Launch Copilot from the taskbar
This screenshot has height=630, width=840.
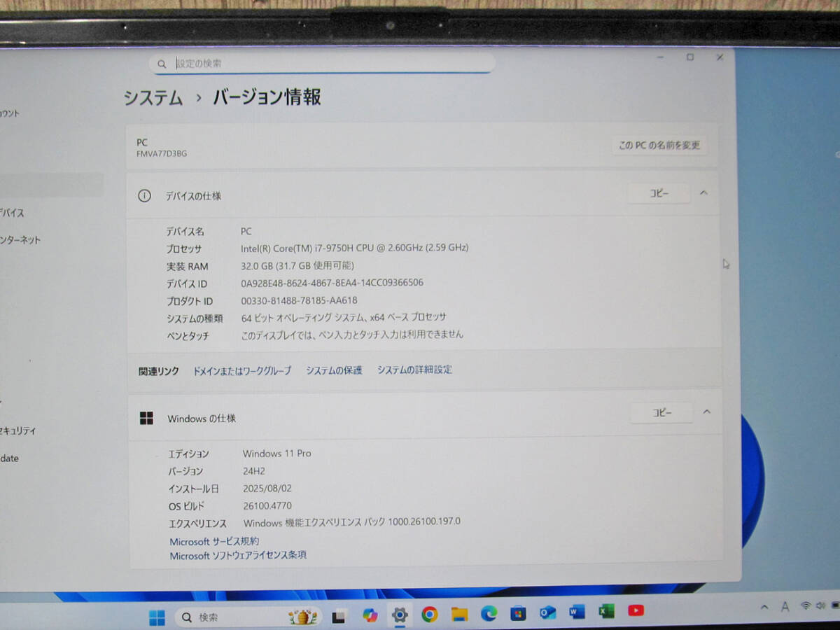coord(370,615)
